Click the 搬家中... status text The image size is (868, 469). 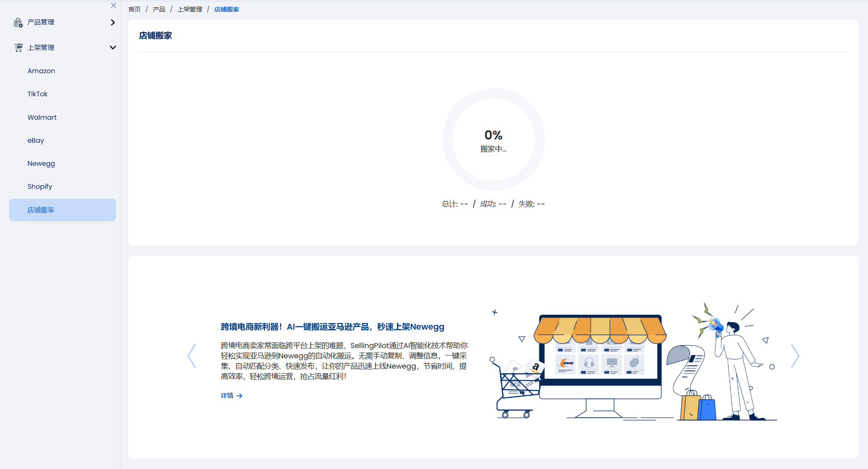[494, 149]
